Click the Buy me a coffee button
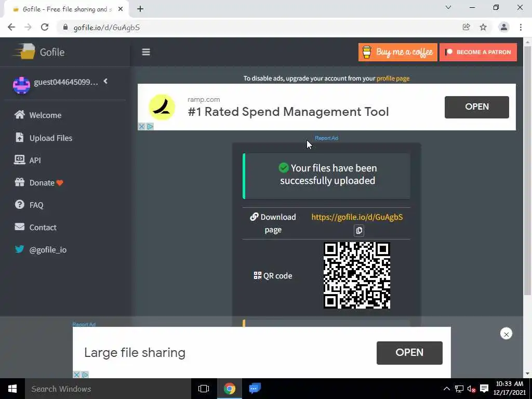Screen dimensions: 532x399 pos(397,52)
